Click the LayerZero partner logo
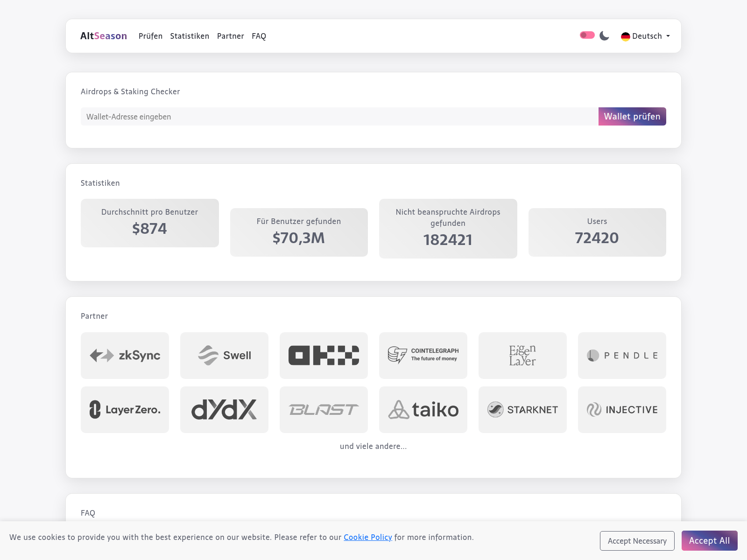 [125, 410]
